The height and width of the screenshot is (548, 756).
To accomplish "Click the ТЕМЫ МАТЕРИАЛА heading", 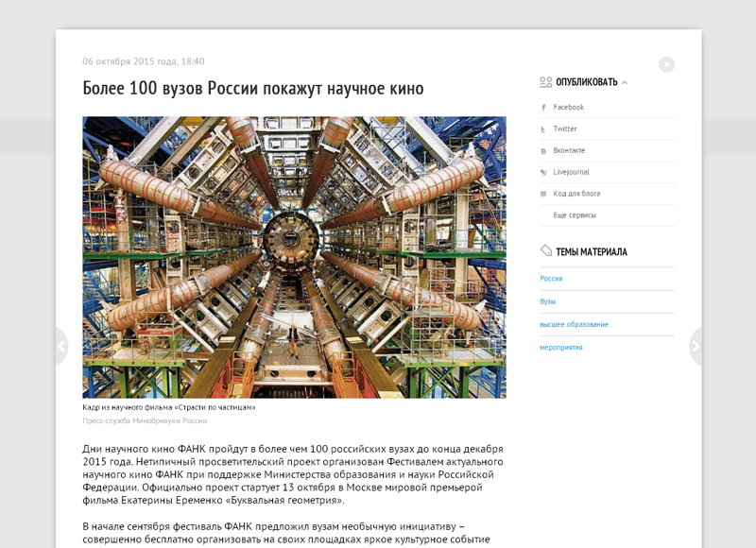I will point(592,251).
